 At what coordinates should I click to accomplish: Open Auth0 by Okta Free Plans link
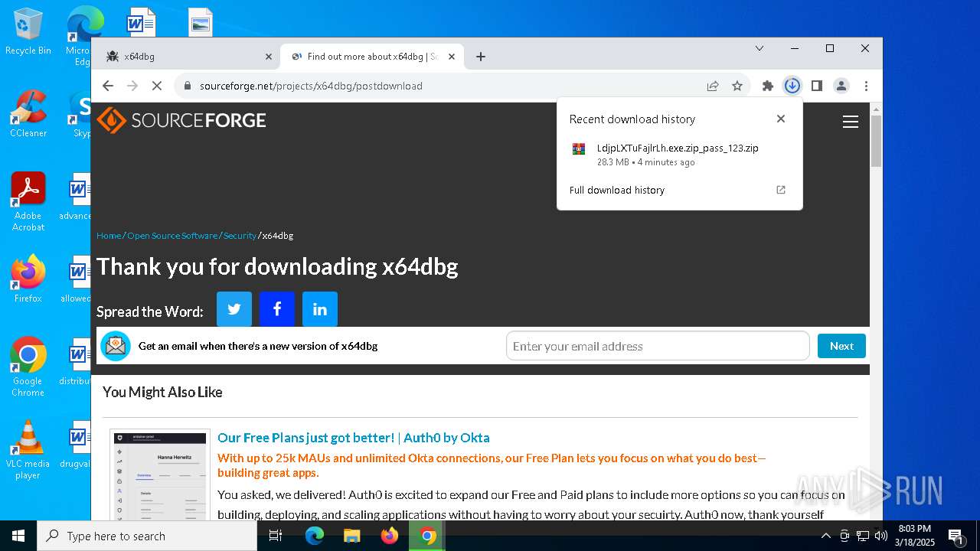click(354, 438)
